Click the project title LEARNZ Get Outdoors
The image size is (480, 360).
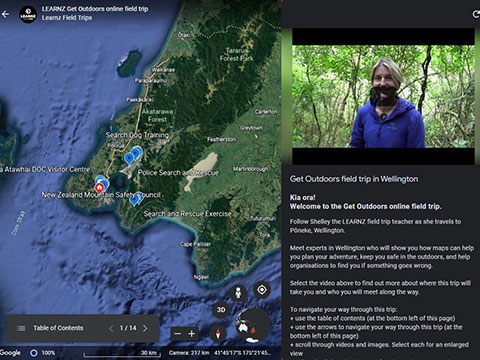point(95,9)
